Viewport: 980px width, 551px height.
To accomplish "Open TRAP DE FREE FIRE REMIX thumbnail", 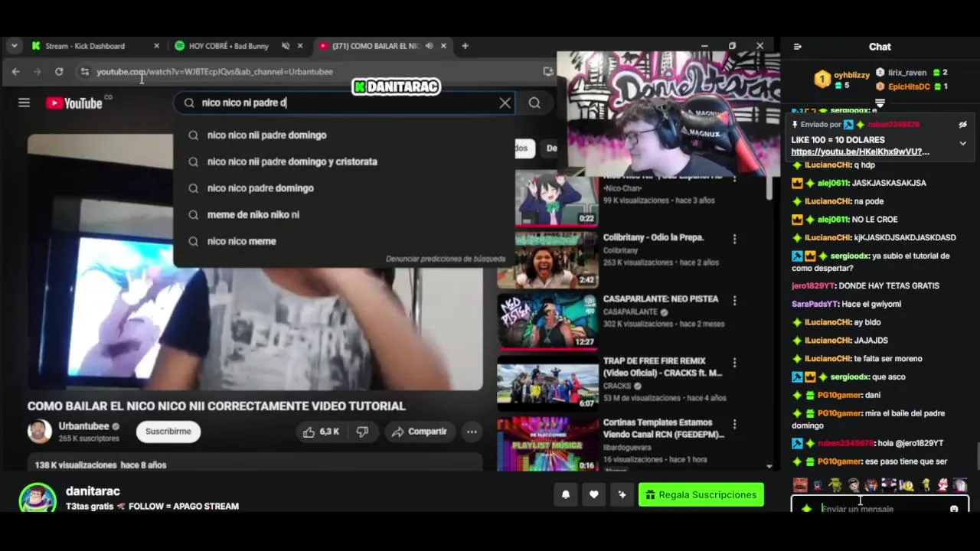I will (547, 383).
